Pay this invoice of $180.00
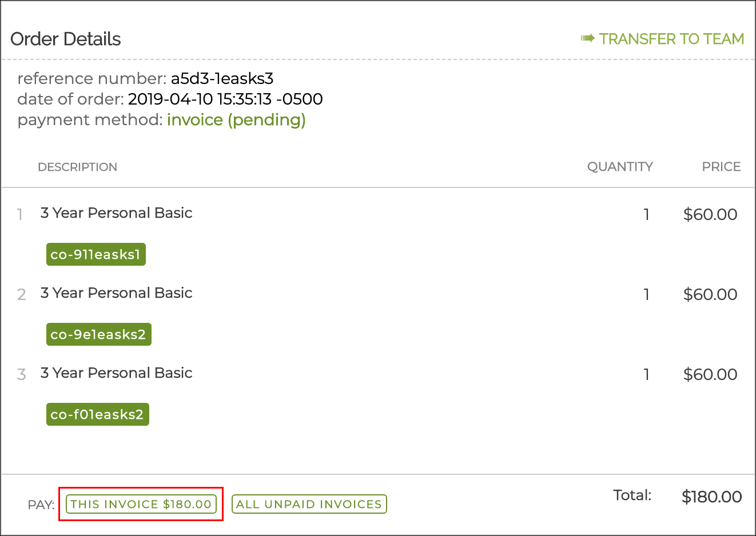Image resolution: width=756 pixels, height=536 pixels. click(x=141, y=504)
